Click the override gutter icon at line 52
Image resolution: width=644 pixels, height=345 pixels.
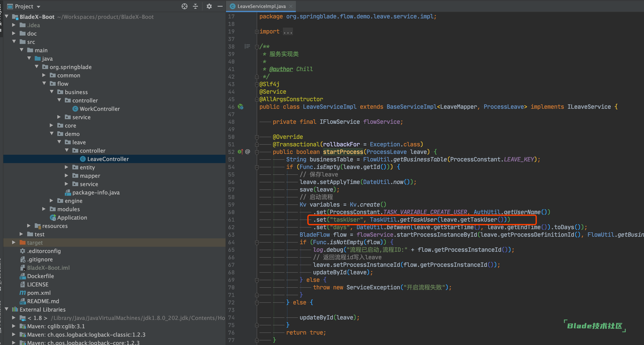[x=240, y=152]
